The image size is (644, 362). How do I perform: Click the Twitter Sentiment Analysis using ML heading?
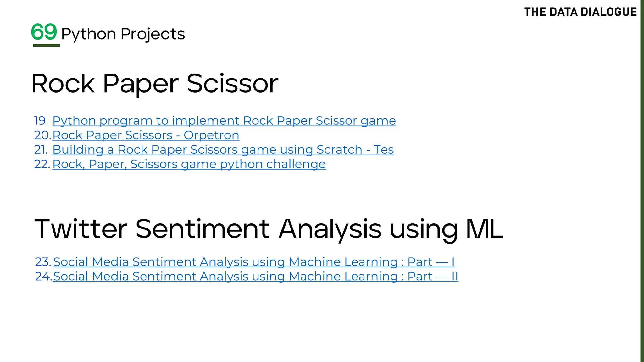pos(269,229)
